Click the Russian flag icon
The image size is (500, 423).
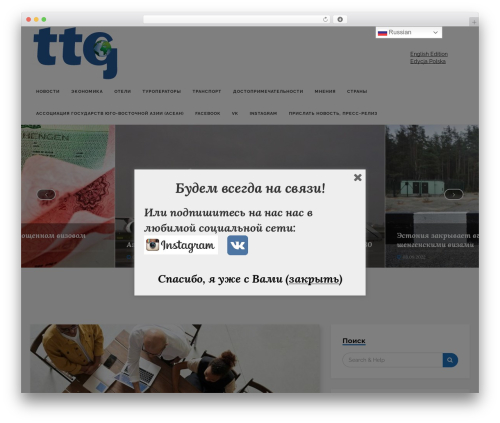[x=382, y=33]
